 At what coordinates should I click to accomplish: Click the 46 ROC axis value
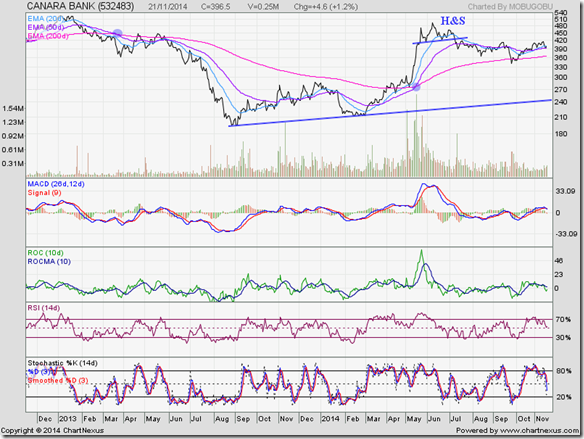click(559, 261)
